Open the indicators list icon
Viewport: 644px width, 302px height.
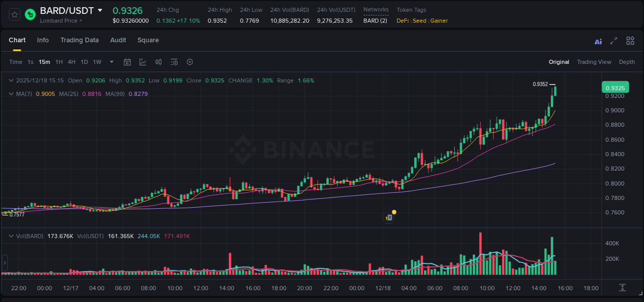pos(174,62)
